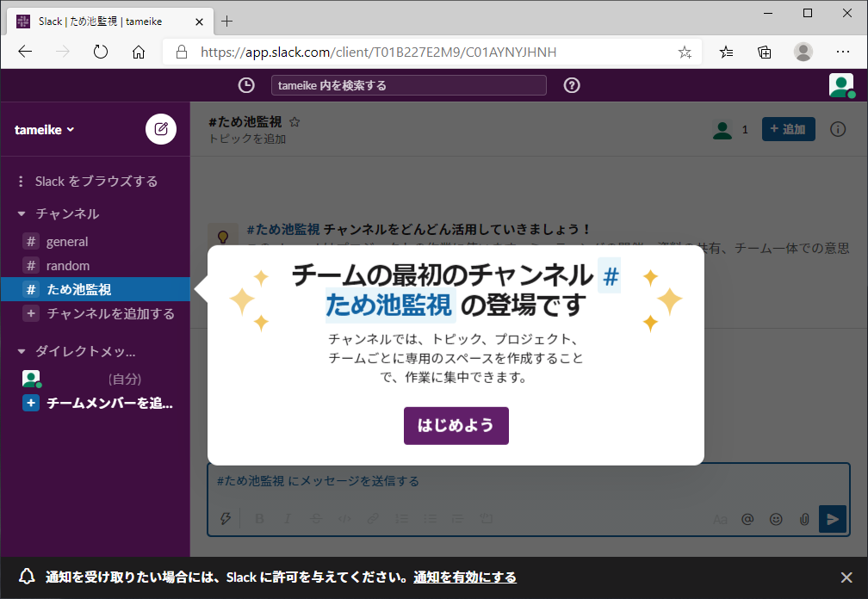Attach a file with paperclip icon
This screenshot has width=868, height=599.
click(x=804, y=519)
